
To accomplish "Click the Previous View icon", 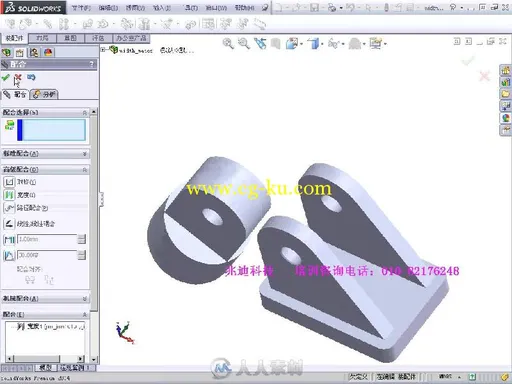I will pyautogui.click(x=260, y=44).
